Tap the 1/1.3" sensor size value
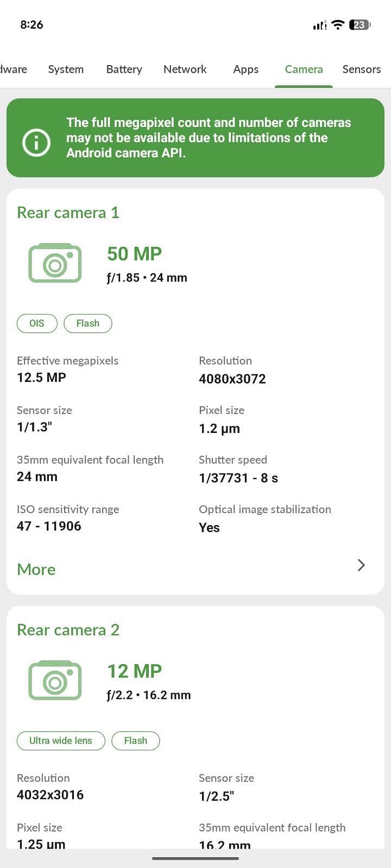 pos(34,427)
